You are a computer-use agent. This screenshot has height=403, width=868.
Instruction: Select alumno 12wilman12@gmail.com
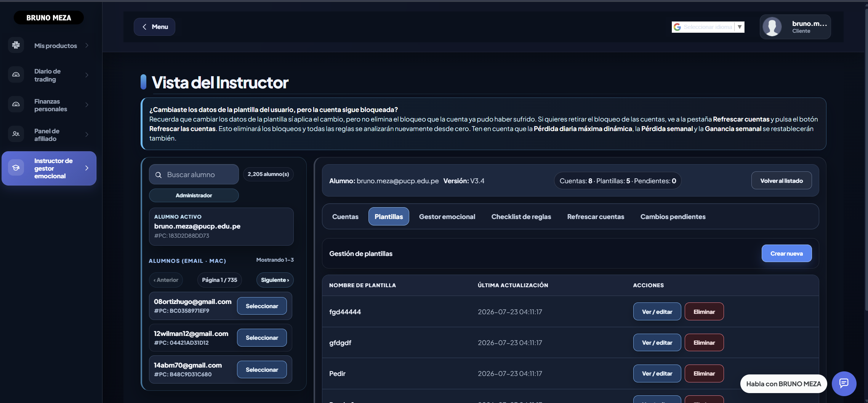click(262, 337)
